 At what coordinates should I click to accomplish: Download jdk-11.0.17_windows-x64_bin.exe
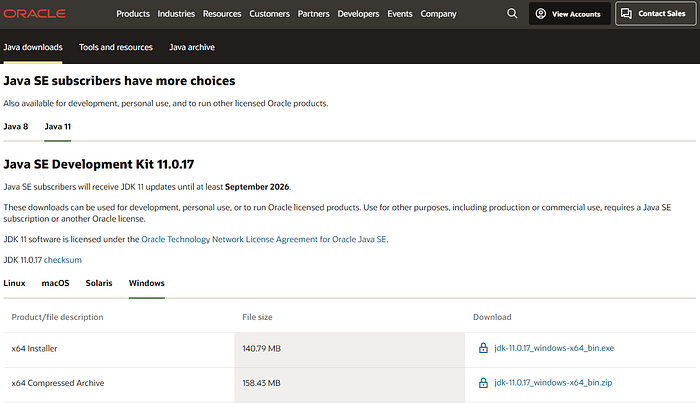554,348
